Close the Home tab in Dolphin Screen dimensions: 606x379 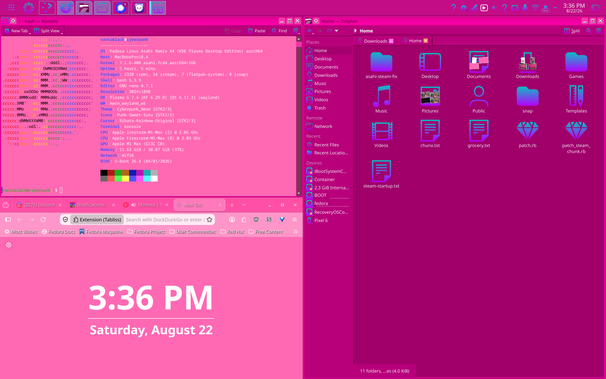pyautogui.click(x=426, y=41)
